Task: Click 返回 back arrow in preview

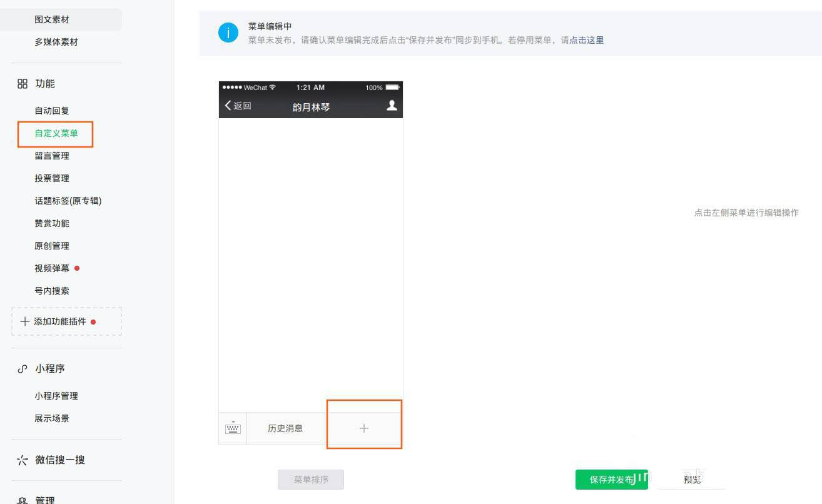Action: click(x=236, y=106)
